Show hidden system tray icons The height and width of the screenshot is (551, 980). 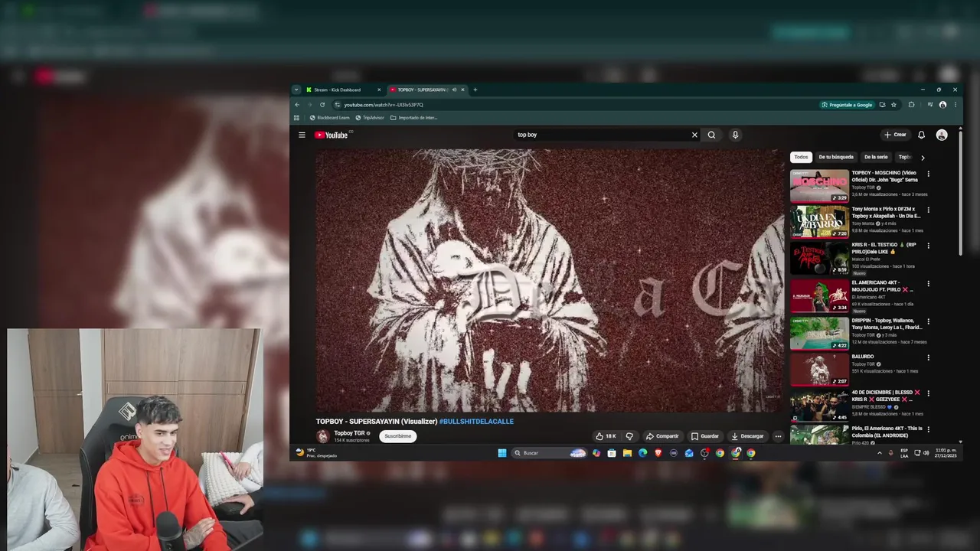click(x=879, y=453)
